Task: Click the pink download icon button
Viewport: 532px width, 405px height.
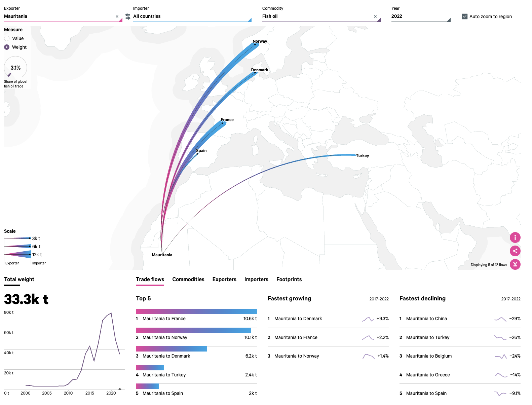Action: pos(515,264)
